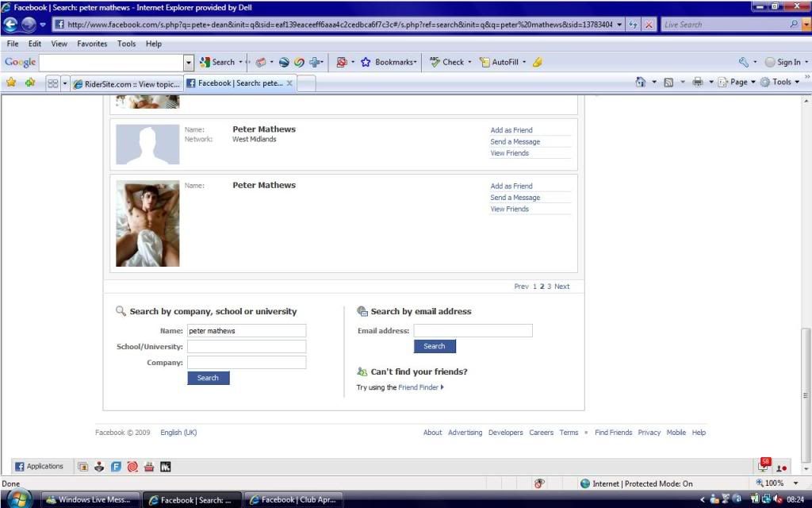This screenshot has height=508, width=812.
Task: Click the Google toolbar blue globe icon
Action: (x=284, y=62)
